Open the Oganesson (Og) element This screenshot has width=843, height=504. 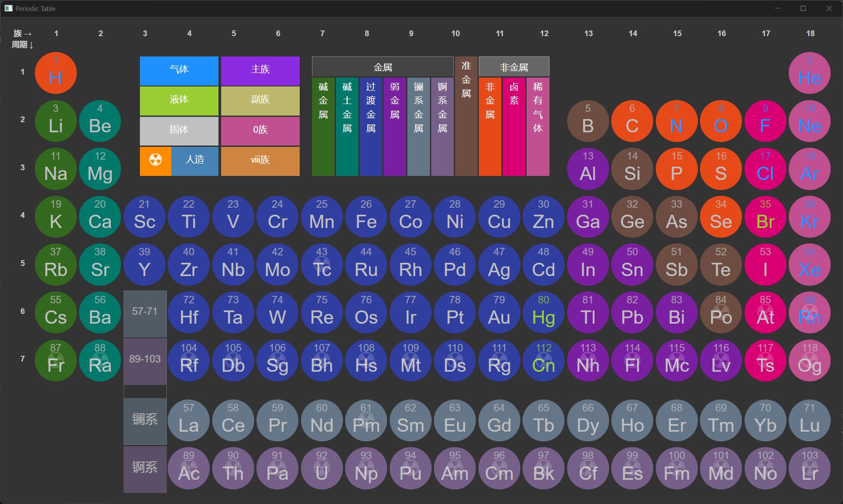coord(809,361)
